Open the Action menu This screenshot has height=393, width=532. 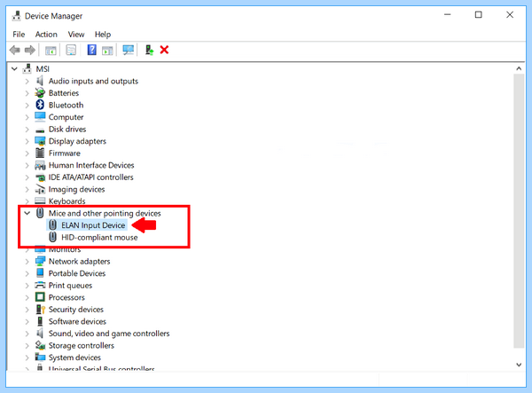(46, 35)
